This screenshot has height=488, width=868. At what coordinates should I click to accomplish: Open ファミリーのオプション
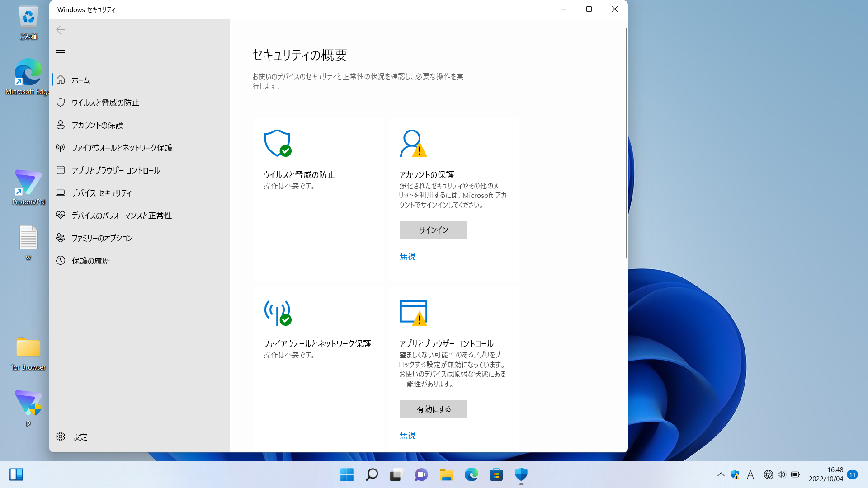pyautogui.click(x=102, y=238)
